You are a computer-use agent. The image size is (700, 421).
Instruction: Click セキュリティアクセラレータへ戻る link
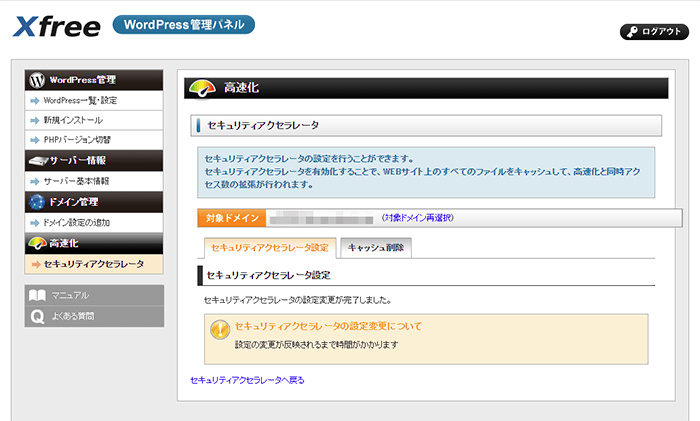click(247, 380)
